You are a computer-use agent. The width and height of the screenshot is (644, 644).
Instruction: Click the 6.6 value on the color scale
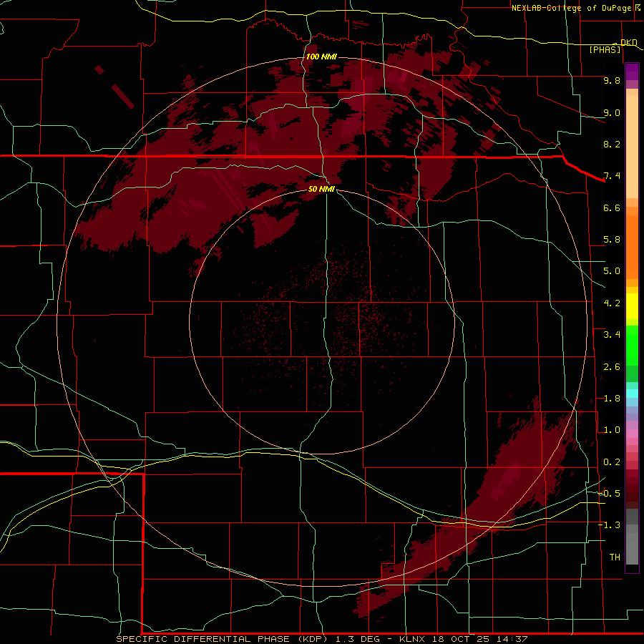[x=612, y=208]
